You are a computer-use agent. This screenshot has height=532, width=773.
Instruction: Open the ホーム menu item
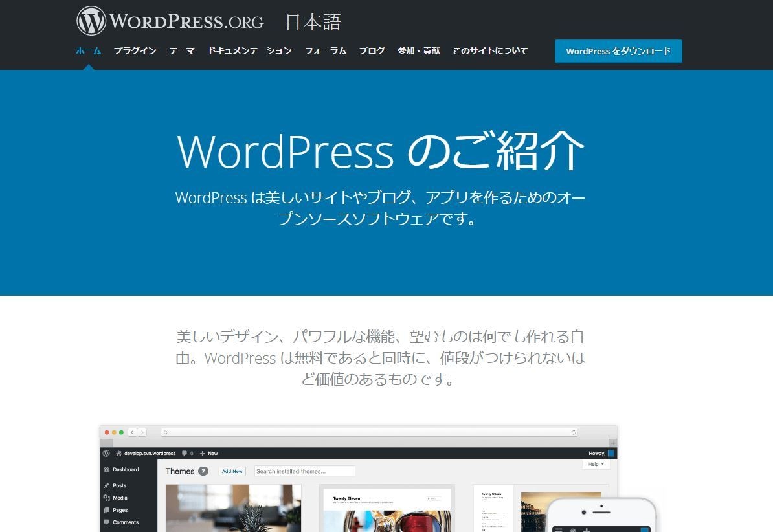pyautogui.click(x=89, y=50)
